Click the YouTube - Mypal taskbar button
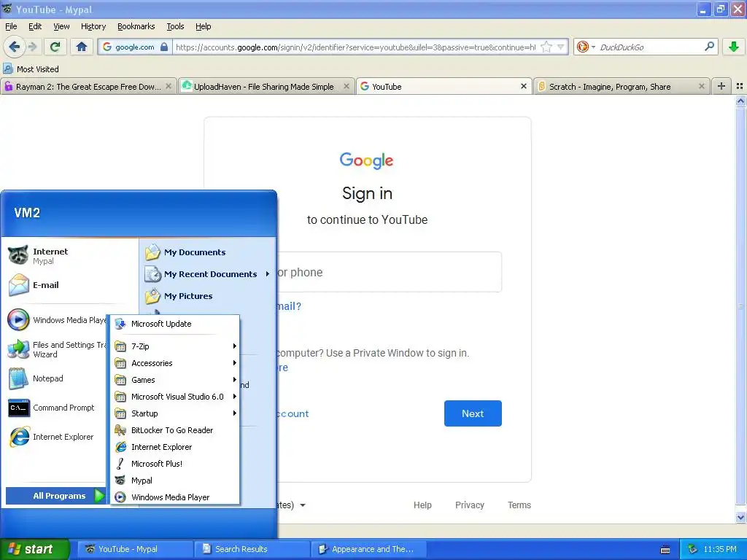The image size is (747, 560). pos(135,549)
